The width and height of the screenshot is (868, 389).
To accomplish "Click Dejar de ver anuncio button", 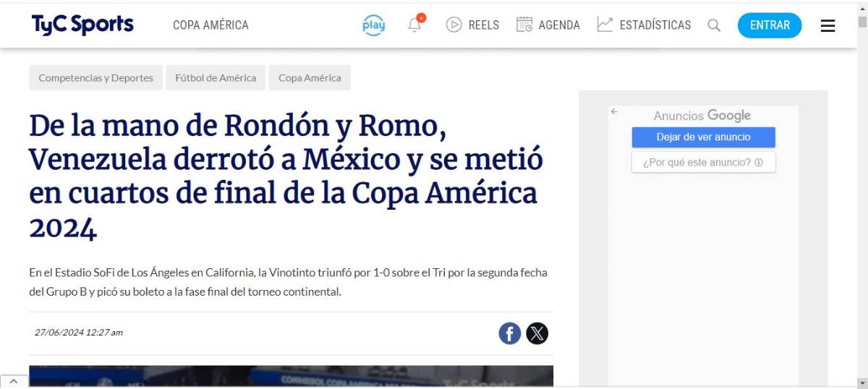I will point(704,137).
